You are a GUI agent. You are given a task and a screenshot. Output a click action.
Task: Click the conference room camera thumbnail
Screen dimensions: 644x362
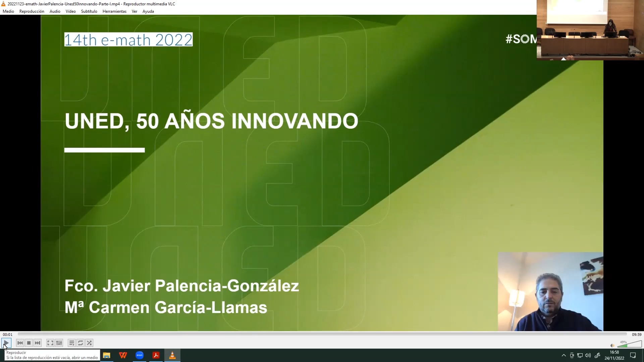(x=590, y=29)
